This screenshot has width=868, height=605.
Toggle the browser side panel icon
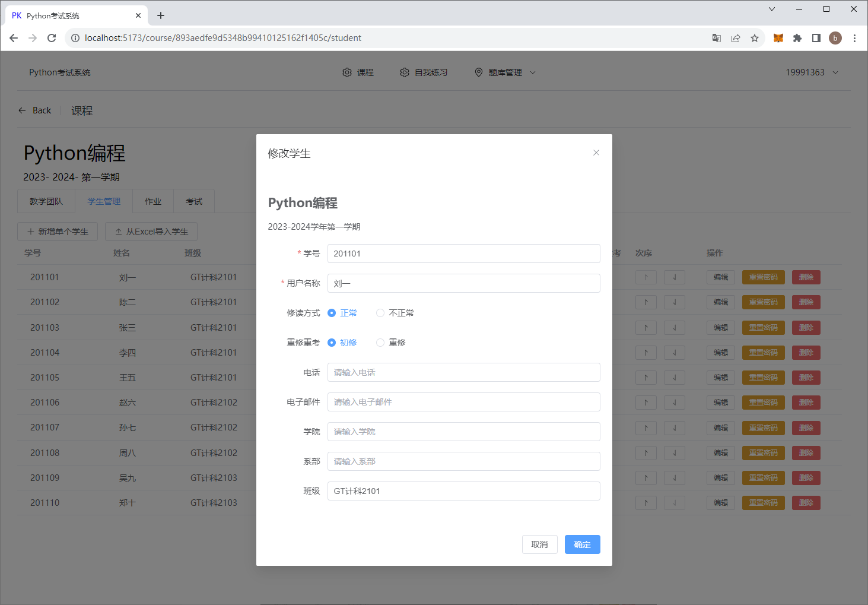816,38
